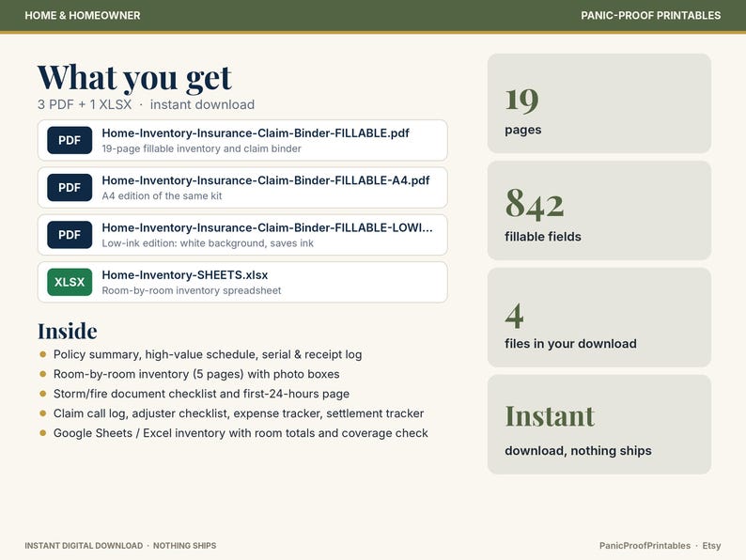The height and width of the screenshot is (560, 746).
Task: Click the bullet about Google Sheets / Excel inventory
Action: 241,433
